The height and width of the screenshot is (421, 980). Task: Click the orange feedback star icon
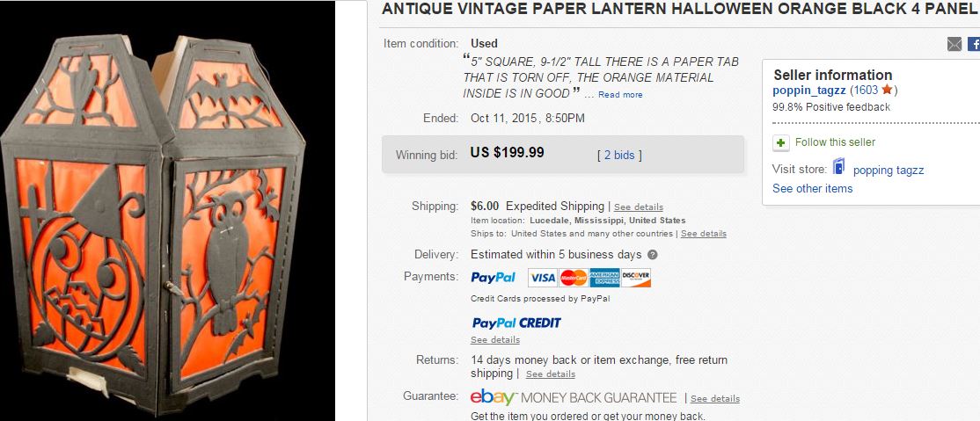click(887, 90)
